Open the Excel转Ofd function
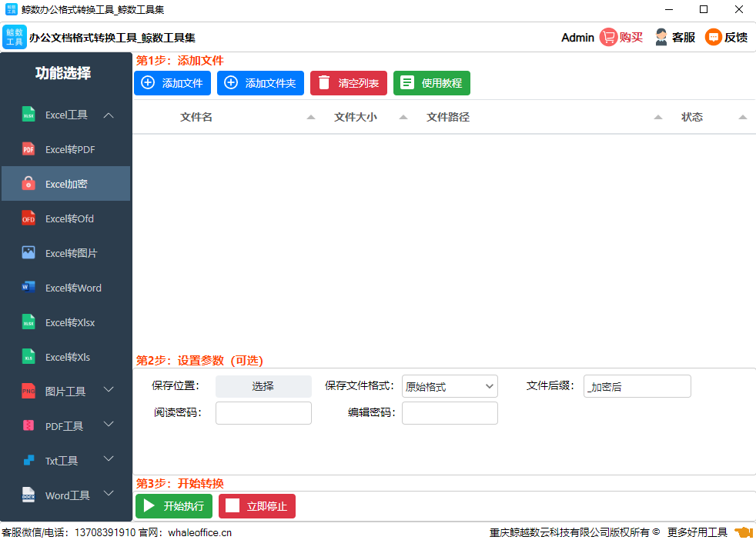 pyautogui.click(x=66, y=218)
